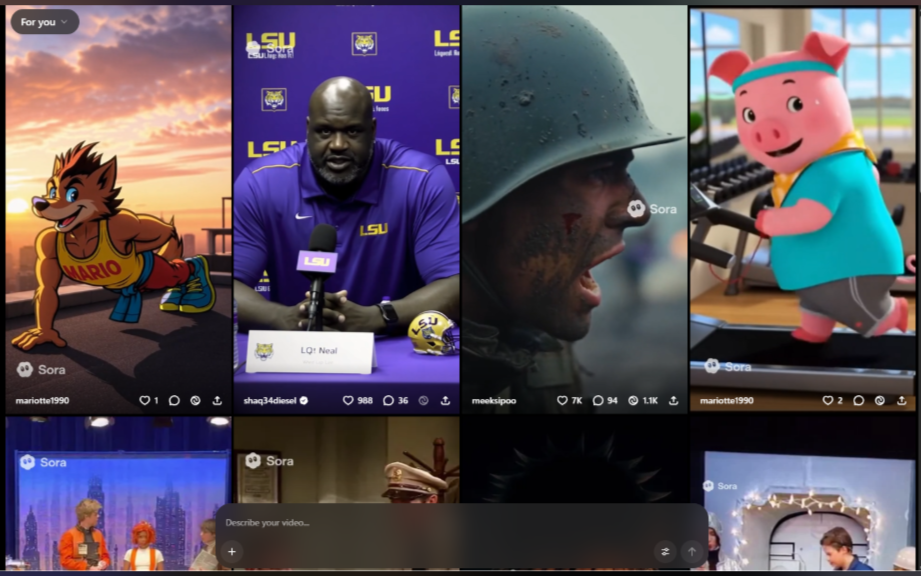This screenshot has width=921, height=576.
Task: Like the pig treadmill video
Action: pos(827,400)
